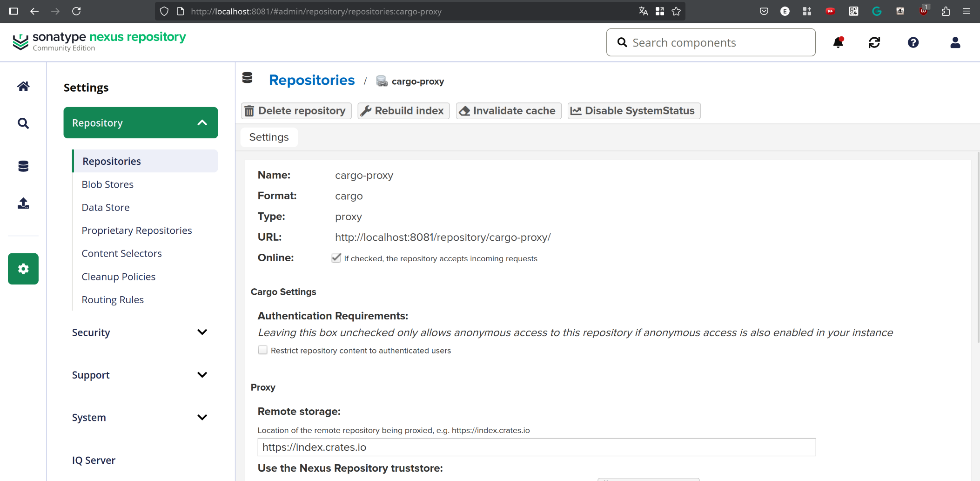
Task: Click the Remote storage URL field
Action: (x=537, y=447)
